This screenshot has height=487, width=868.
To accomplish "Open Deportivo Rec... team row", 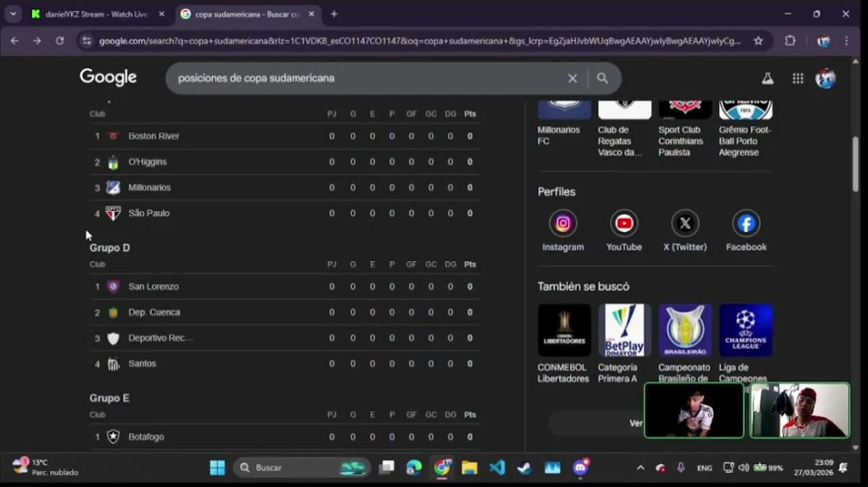I will (284, 338).
